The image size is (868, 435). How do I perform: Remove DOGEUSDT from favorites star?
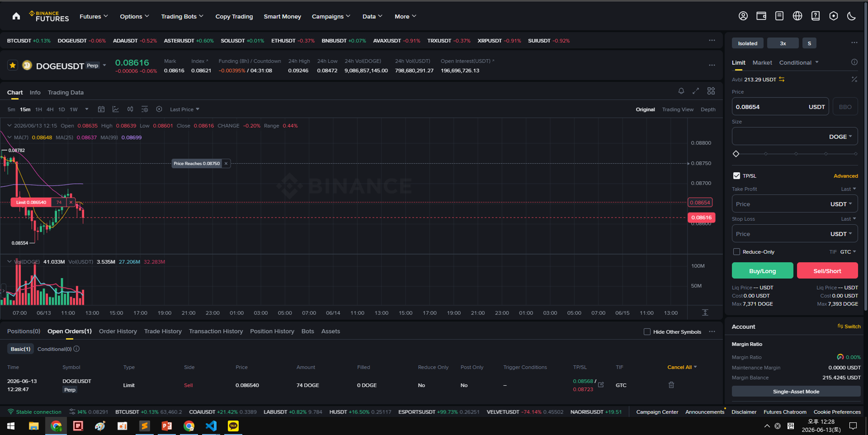pyautogui.click(x=13, y=66)
